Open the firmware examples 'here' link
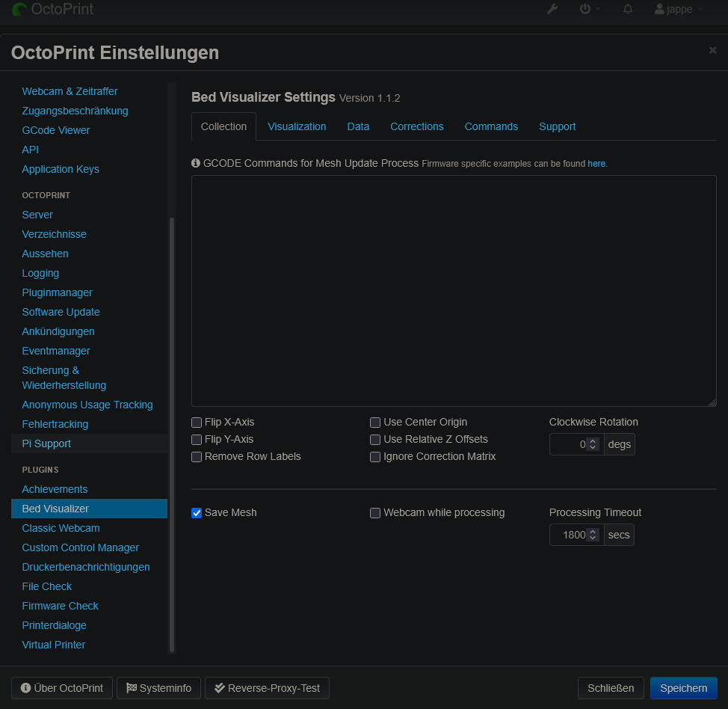 596,164
